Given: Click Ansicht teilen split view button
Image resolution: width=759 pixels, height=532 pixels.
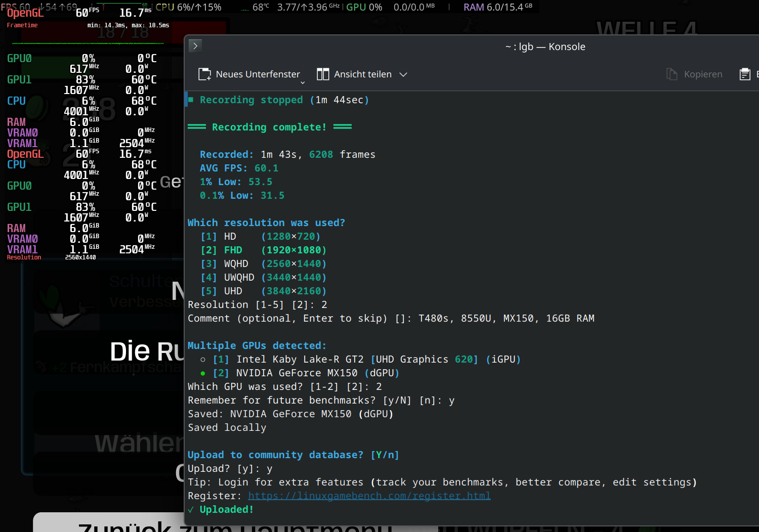Looking at the screenshot, I should (354, 74).
